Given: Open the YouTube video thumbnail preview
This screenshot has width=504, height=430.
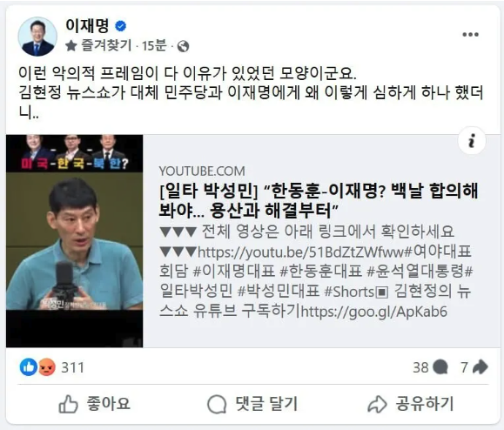Looking at the screenshot, I should click(75, 241).
